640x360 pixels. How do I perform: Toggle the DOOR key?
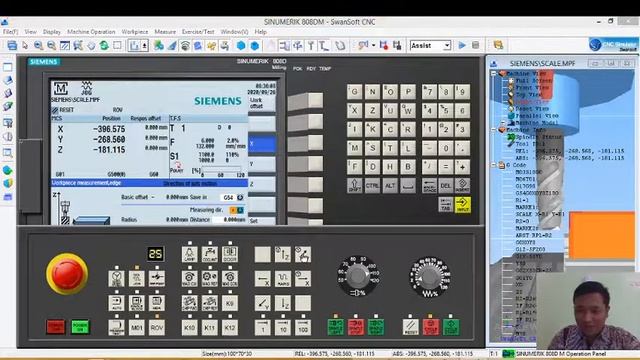point(230,254)
